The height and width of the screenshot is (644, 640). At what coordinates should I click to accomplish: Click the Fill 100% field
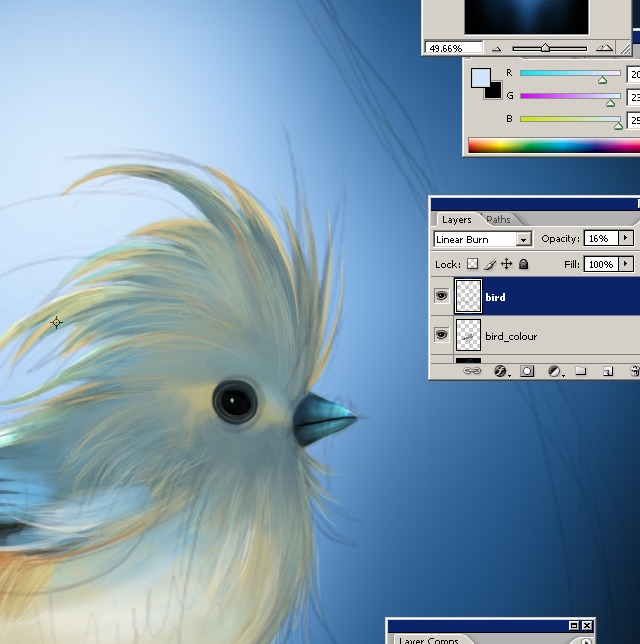click(601, 264)
